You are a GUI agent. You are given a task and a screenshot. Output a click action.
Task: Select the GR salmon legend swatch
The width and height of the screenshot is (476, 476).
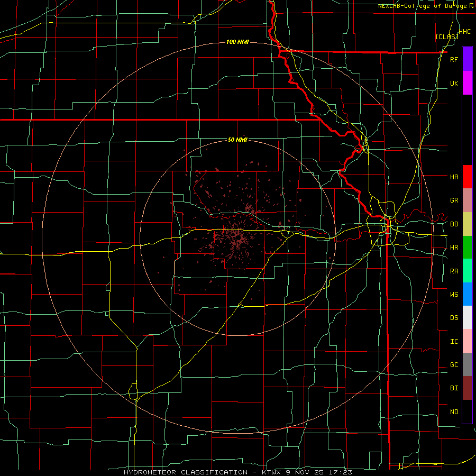[467, 200]
